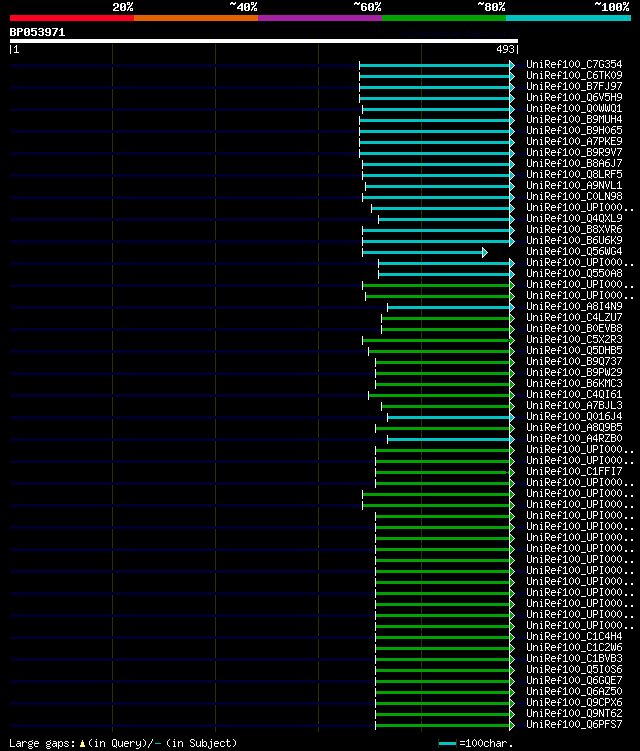Select the UniRef100_C0LN98 label

point(574,196)
